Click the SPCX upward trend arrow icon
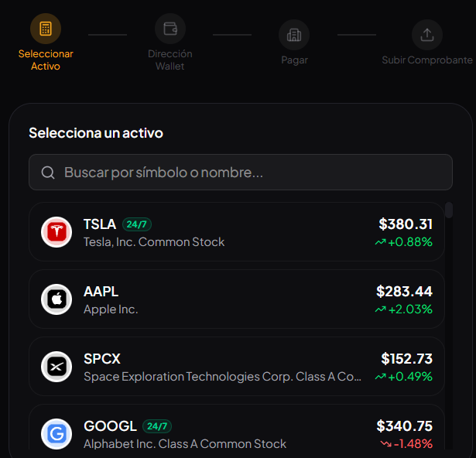This screenshot has width=476, height=458. (380, 377)
